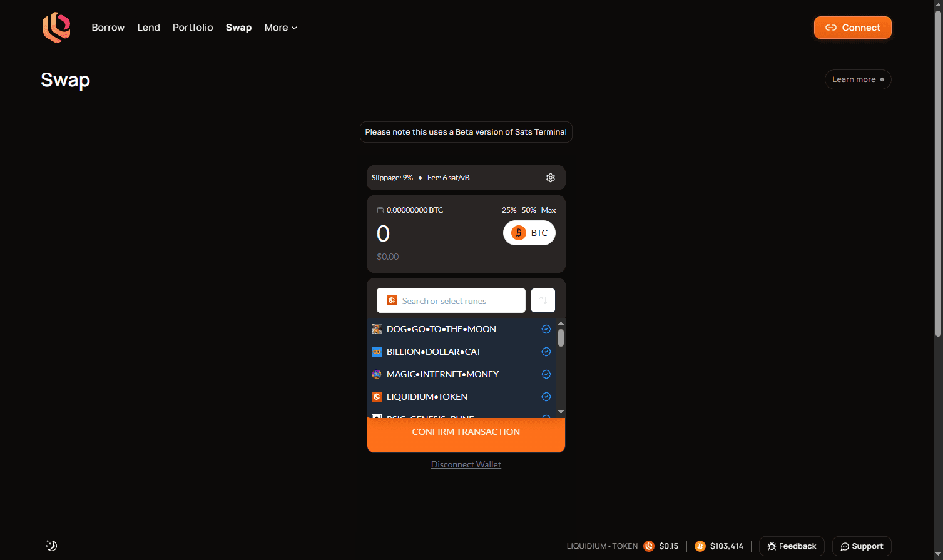This screenshot has height=560, width=943.
Task: Click the DOG•GO•TO•THE•MOON token icon
Action: (377, 329)
